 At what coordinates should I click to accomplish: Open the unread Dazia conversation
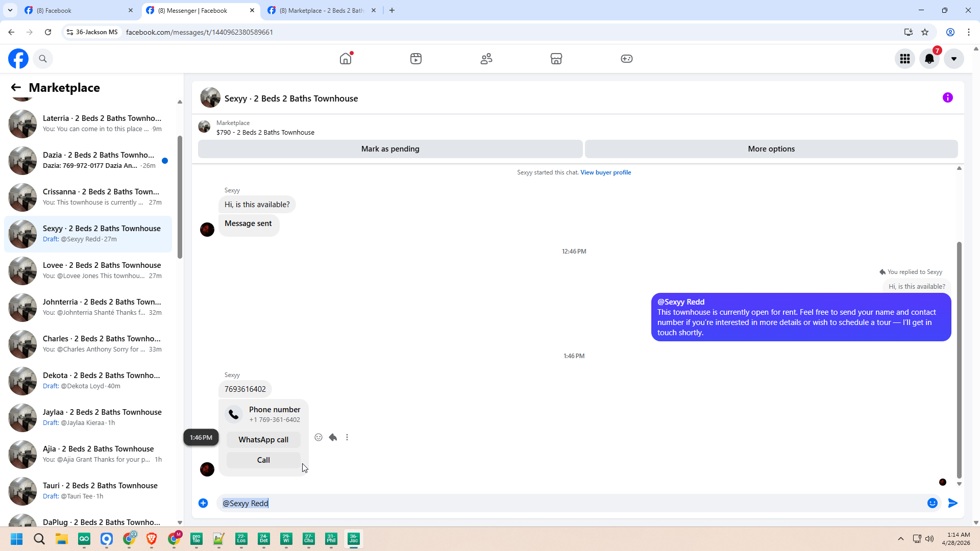pyautogui.click(x=88, y=160)
